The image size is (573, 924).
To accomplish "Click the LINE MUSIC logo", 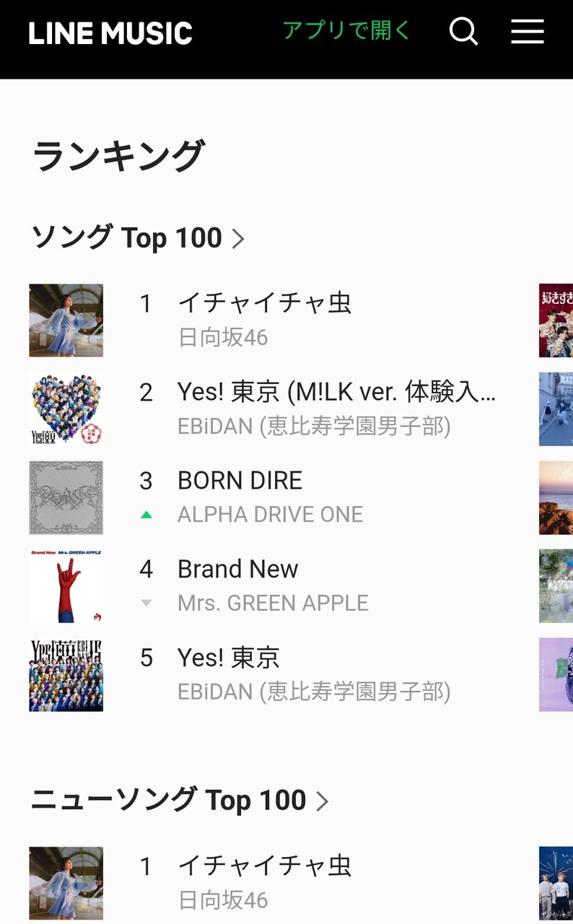I will coord(110,33).
